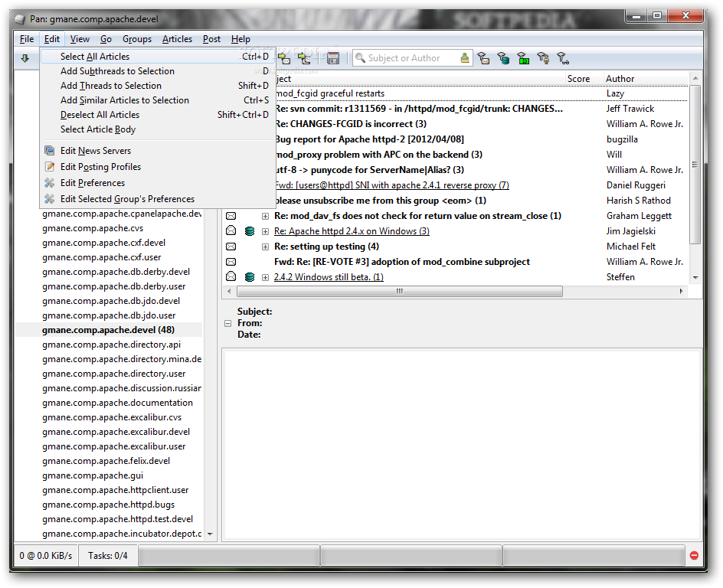Choose Add Threads to Selection
The height and width of the screenshot is (588, 723).
tap(157, 86)
